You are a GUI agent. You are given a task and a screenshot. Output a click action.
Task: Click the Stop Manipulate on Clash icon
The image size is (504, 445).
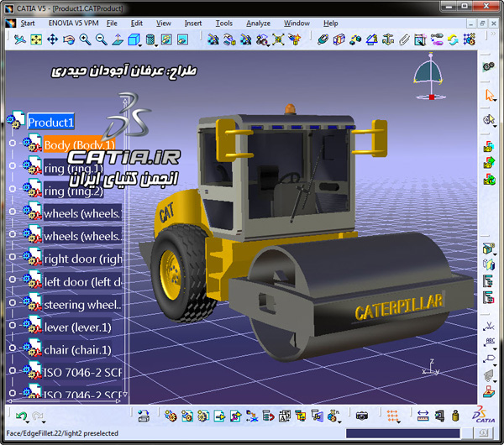pos(295,39)
